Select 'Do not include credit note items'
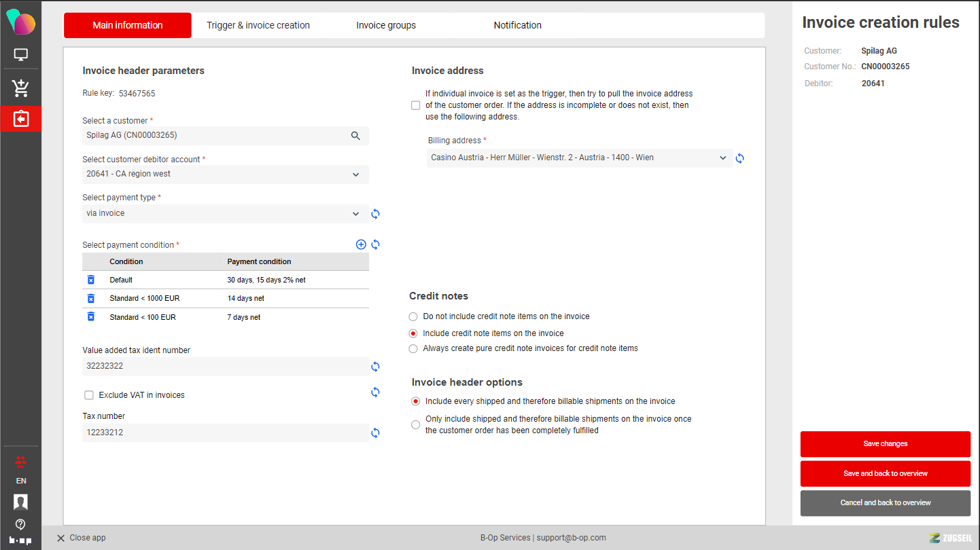 (x=413, y=316)
